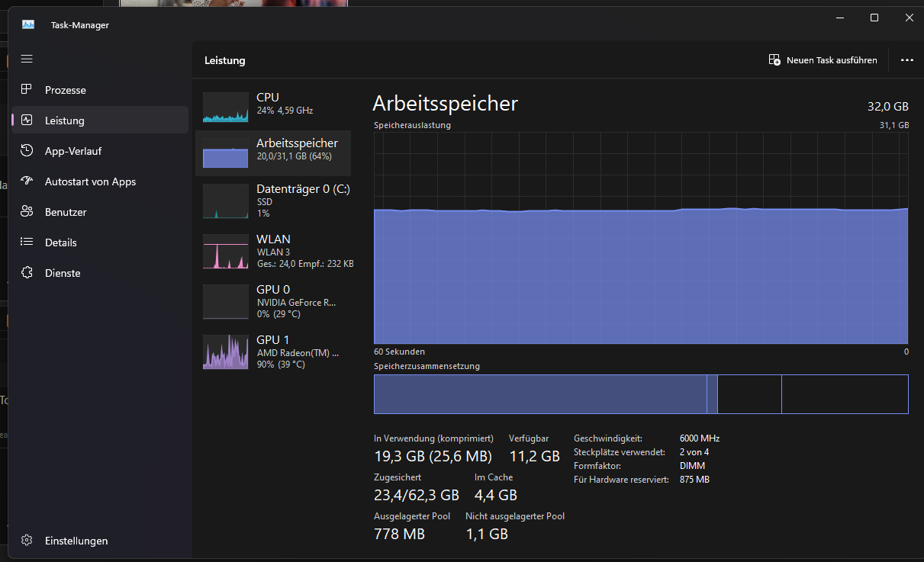Select GPU 0 NVIDIA GeForce entry

coord(273,301)
